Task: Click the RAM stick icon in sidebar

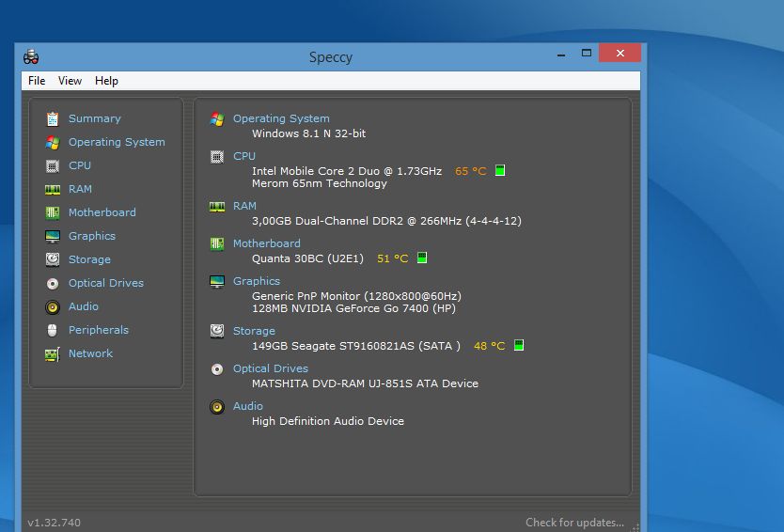Action: pos(53,190)
